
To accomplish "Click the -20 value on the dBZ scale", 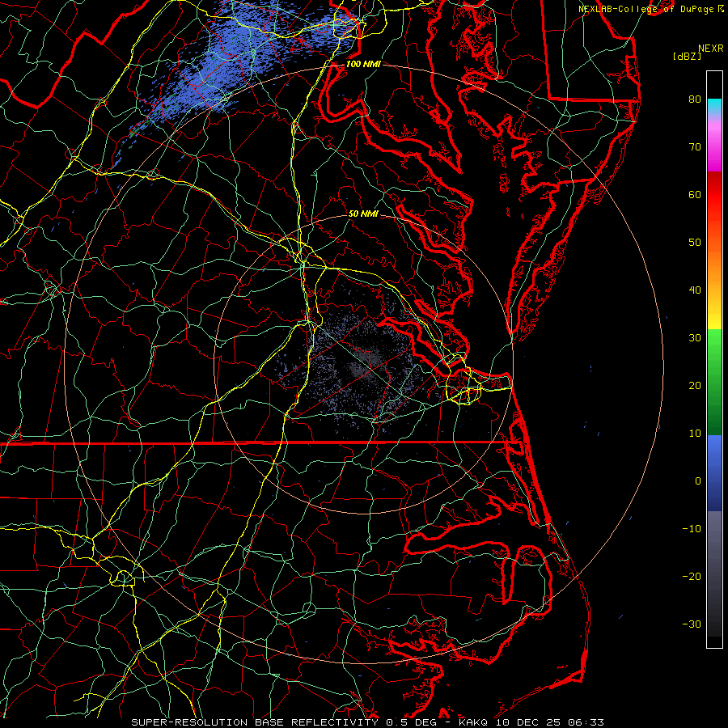I will [x=692, y=577].
